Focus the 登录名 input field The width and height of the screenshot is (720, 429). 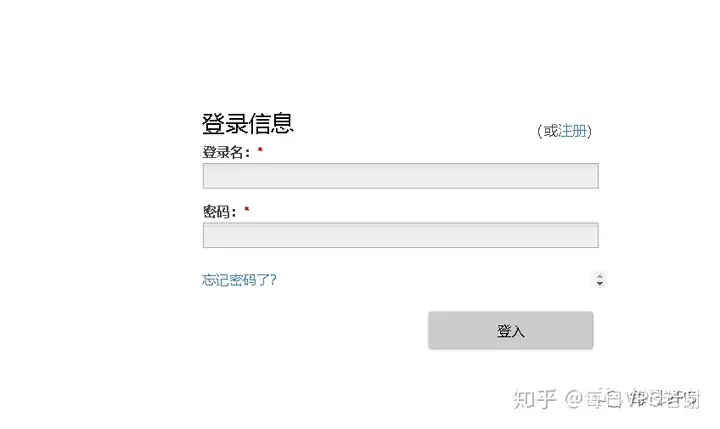400,176
